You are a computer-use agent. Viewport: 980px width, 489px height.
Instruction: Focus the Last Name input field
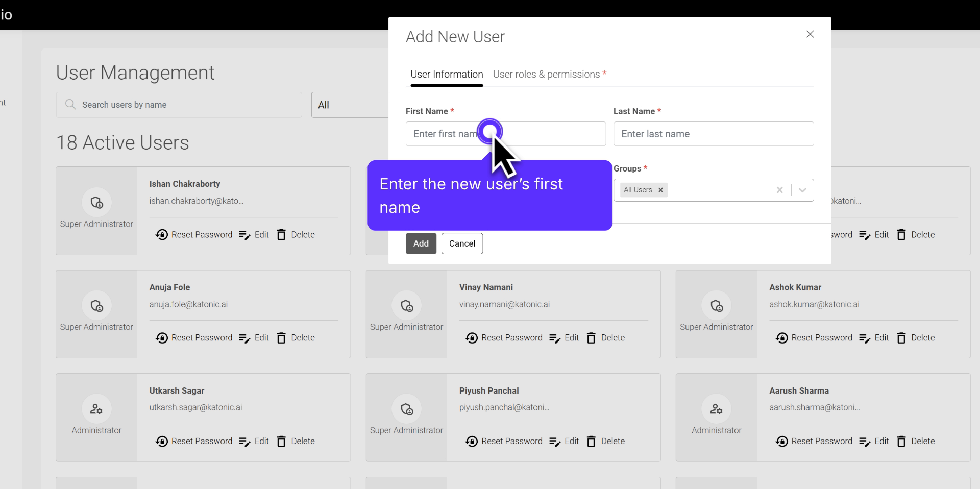713,134
